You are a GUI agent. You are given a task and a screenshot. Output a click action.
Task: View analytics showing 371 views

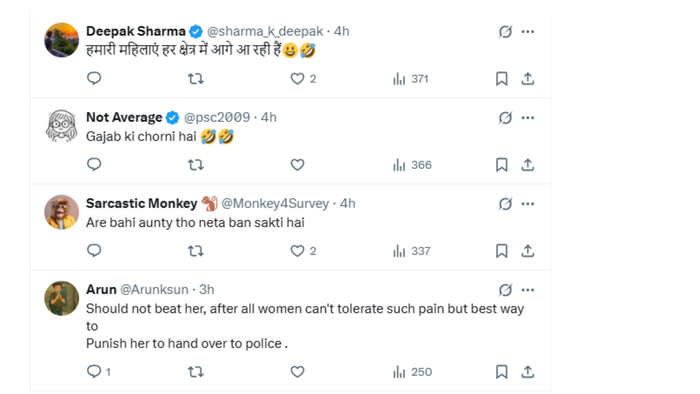pos(411,79)
